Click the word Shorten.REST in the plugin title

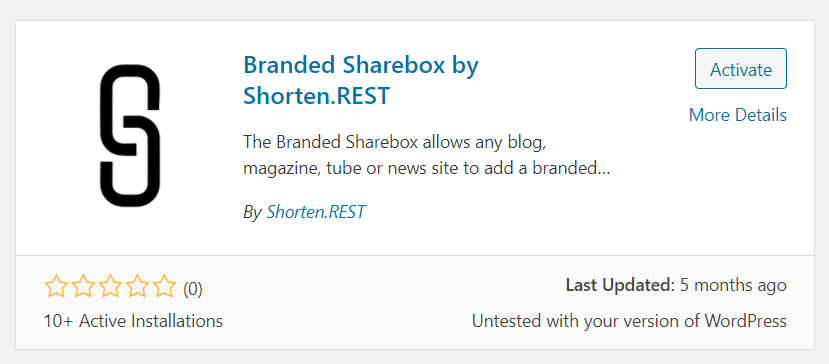tap(316, 96)
